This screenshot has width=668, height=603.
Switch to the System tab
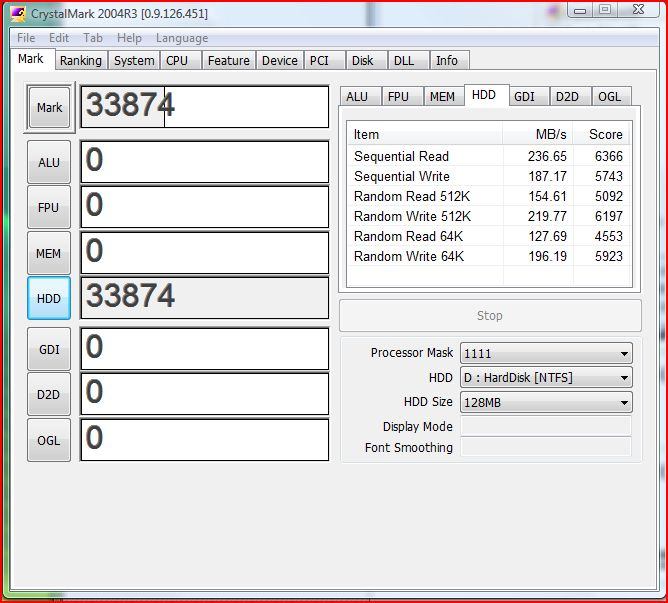point(134,61)
